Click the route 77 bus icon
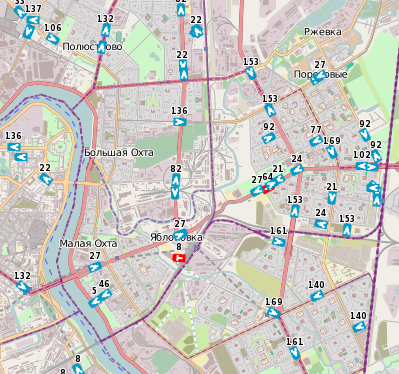 (316, 141)
